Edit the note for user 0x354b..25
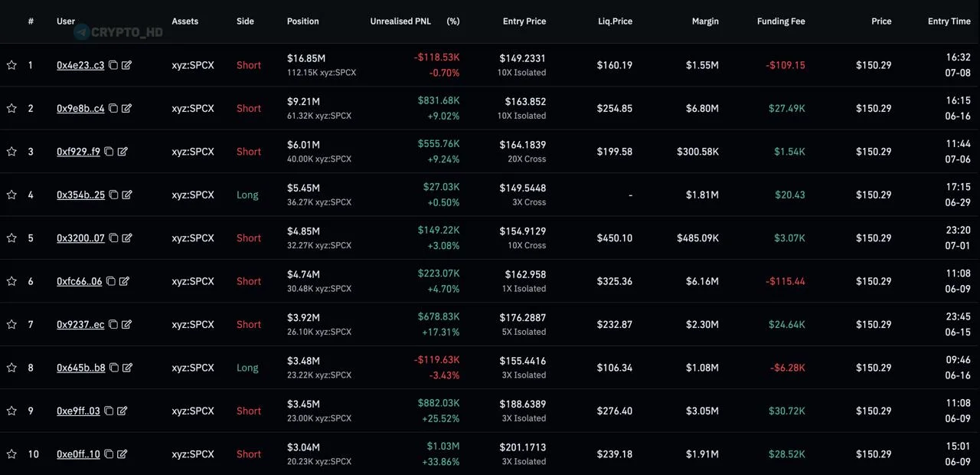Screen dimensions: 980x475 pos(127,195)
